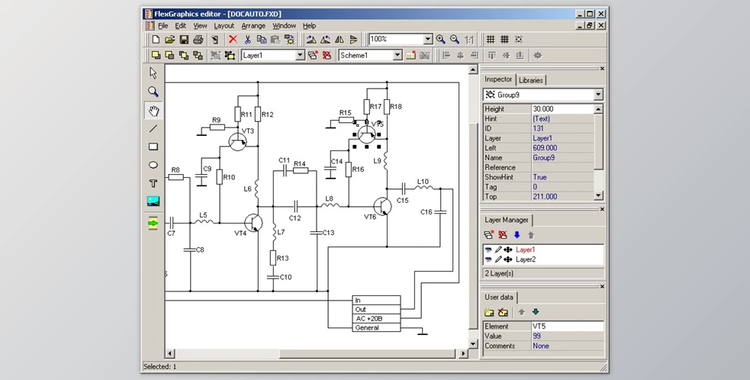Screen dimensions: 750x380
Task: Click new layer icon in Layer Manager
Action: [x=488, y=235]
